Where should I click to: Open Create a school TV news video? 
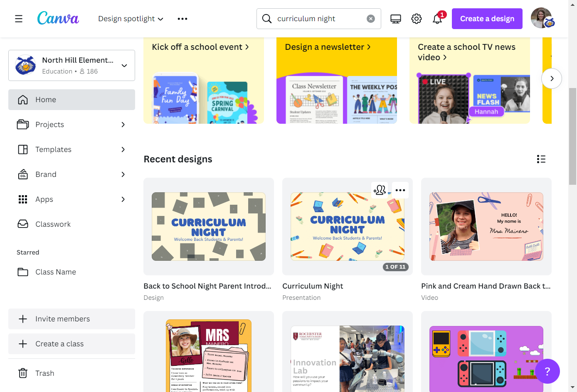[466, 52]
